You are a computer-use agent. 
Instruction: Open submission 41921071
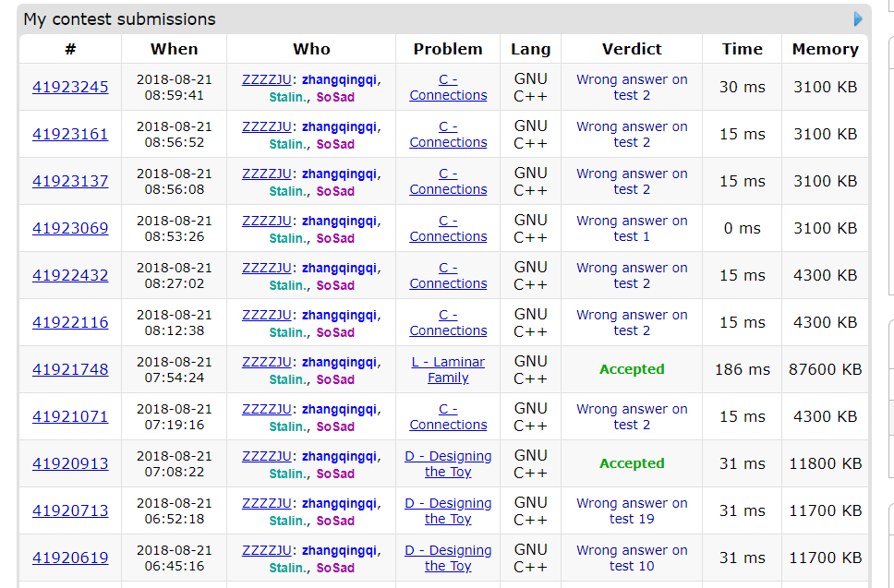coord(70,416)
